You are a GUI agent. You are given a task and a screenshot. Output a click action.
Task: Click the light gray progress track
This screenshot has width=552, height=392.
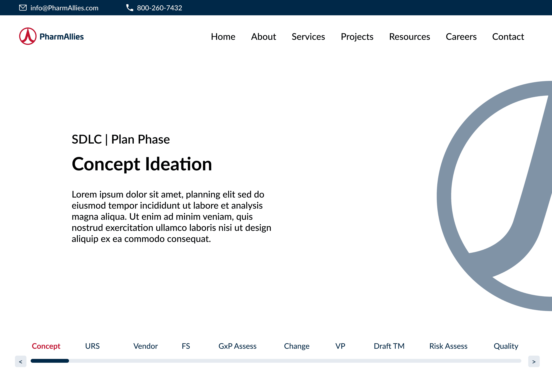pos(290,361)
